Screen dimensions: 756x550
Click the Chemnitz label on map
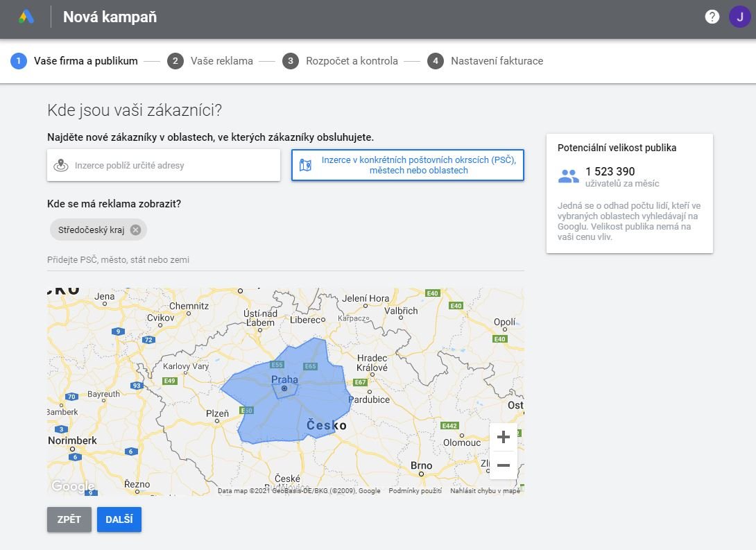pyautogui.click(x=189, y=306)
